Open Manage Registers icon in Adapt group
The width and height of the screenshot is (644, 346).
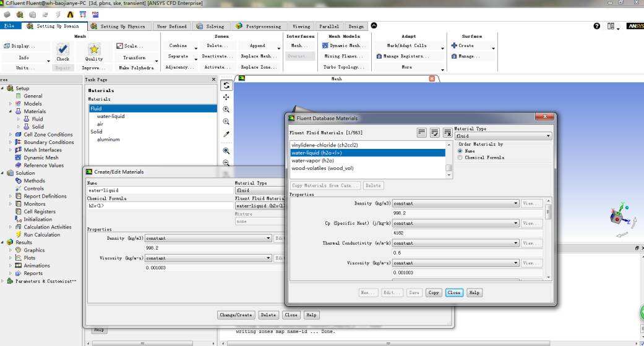coord(379,56)
